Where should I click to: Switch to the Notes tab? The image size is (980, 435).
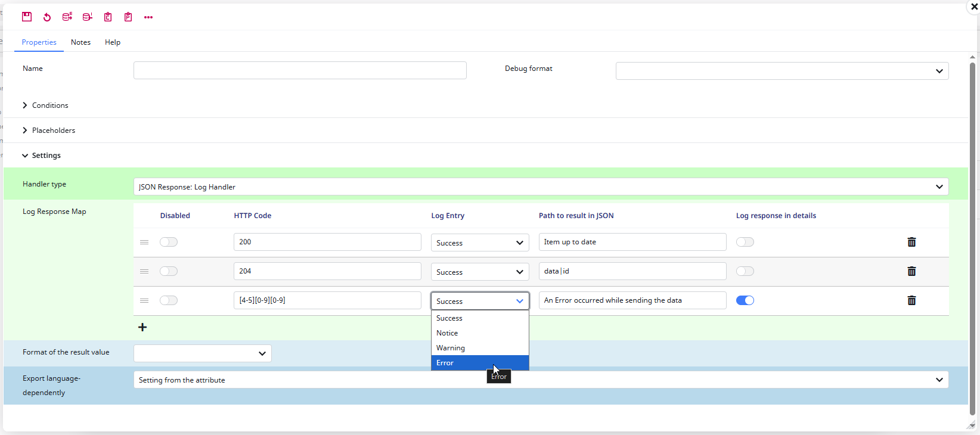click(x=80, y=42)
